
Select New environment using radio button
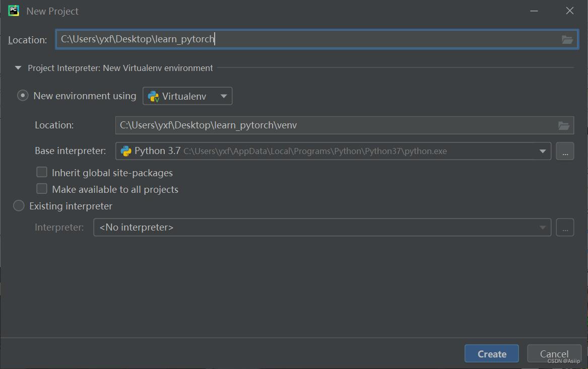click(23, 96)
